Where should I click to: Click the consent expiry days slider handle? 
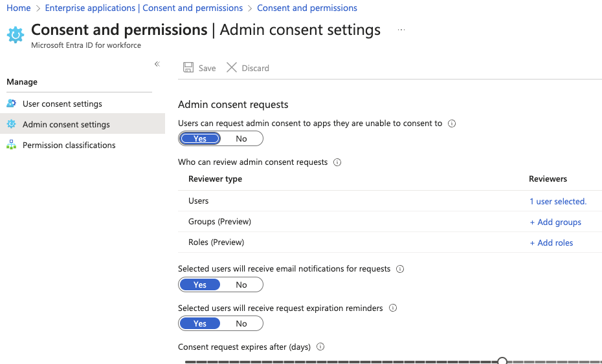click(502, 361)
